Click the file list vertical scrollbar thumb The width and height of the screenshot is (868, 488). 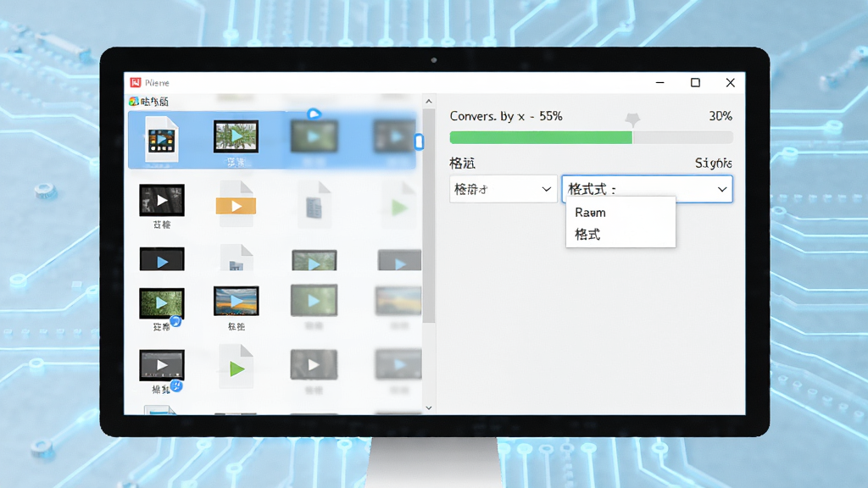428,216
